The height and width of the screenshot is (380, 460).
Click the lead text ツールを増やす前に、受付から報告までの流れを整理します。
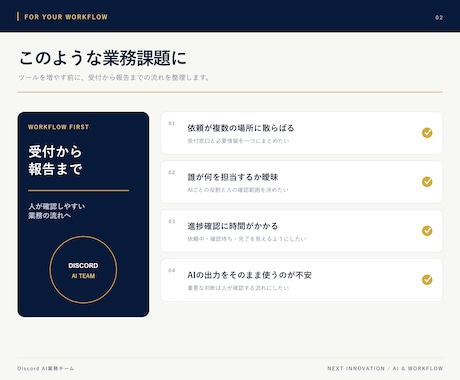(x=114, y=78)
